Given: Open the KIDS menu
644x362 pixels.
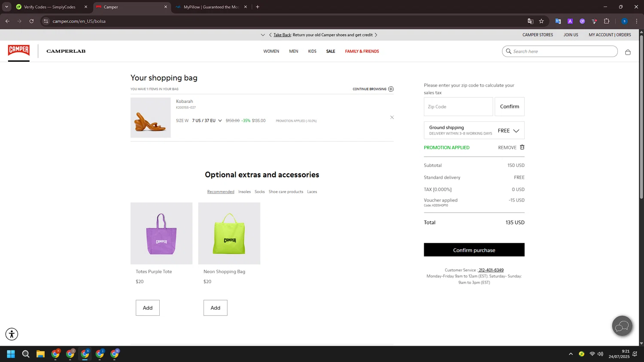Looking at the screenshot, I should click(312, 51).
